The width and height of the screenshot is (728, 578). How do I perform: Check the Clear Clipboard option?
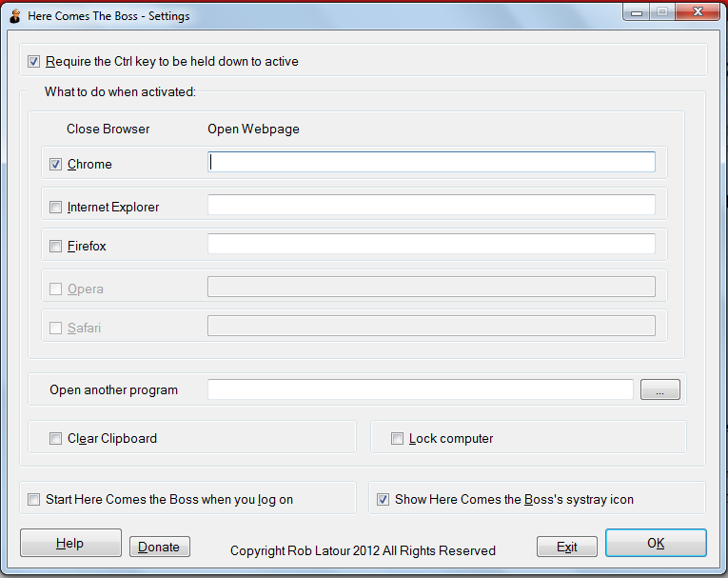pos(56,438)
